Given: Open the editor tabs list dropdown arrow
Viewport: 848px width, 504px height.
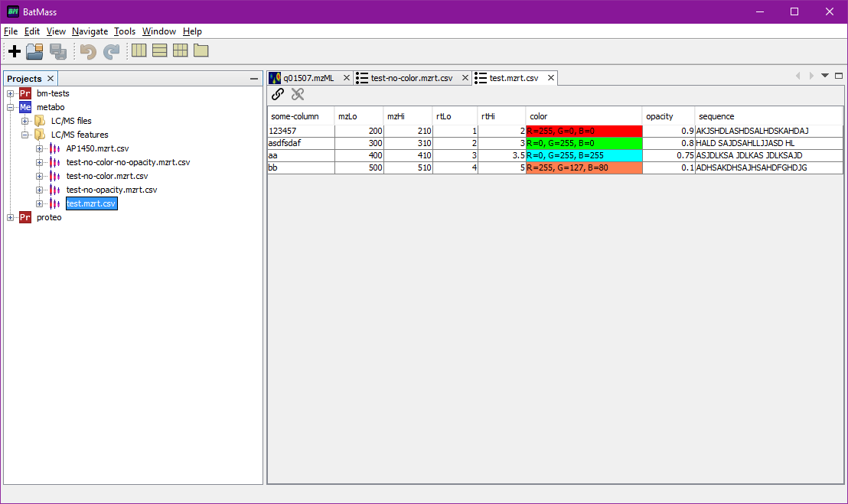Looking at the screenshot, I should [825, 76].
